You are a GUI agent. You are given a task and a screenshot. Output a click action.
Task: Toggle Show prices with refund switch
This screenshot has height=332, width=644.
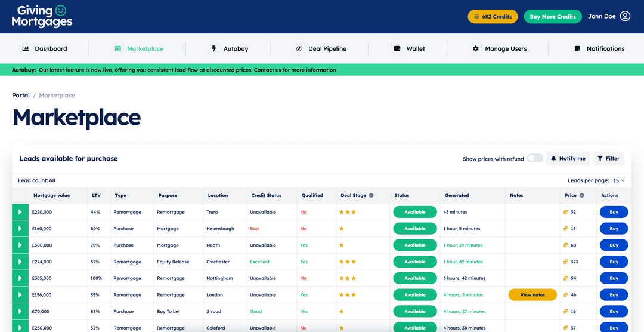[535, 158]
